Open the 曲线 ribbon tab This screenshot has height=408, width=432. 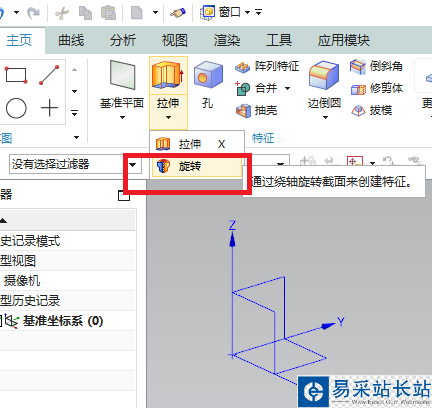coord(71,40)
